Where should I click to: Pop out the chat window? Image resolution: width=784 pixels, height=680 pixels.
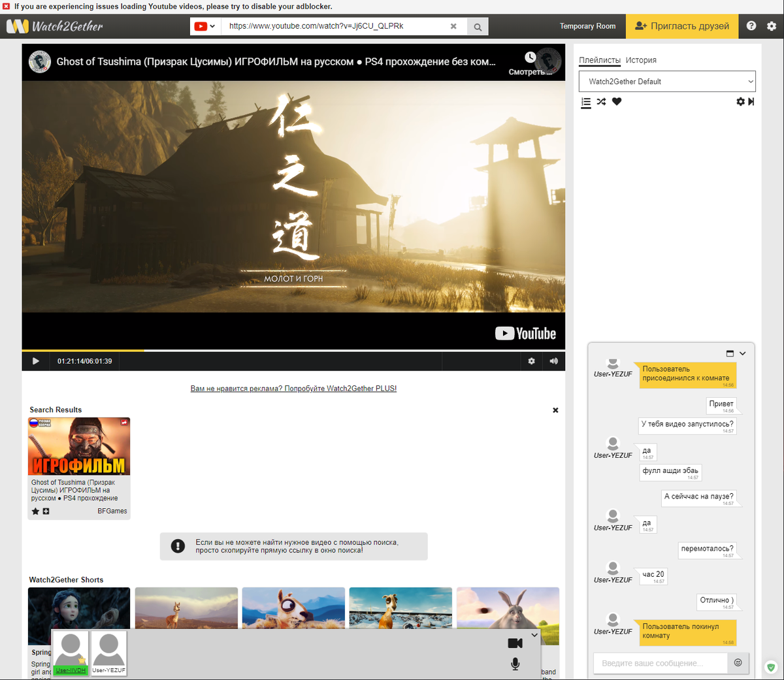point(730,353)
